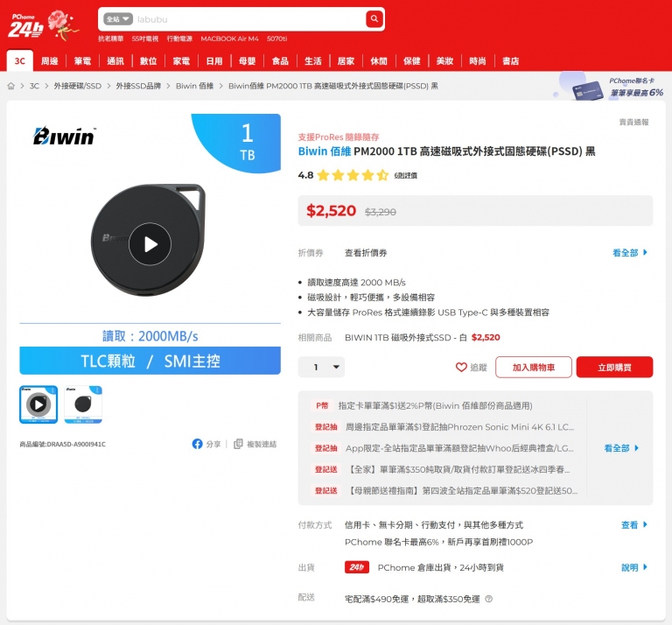This screenshot has height=625, width=672.
Task: Select the video thumbnail with play icon
Action: [x=38, y=404]
